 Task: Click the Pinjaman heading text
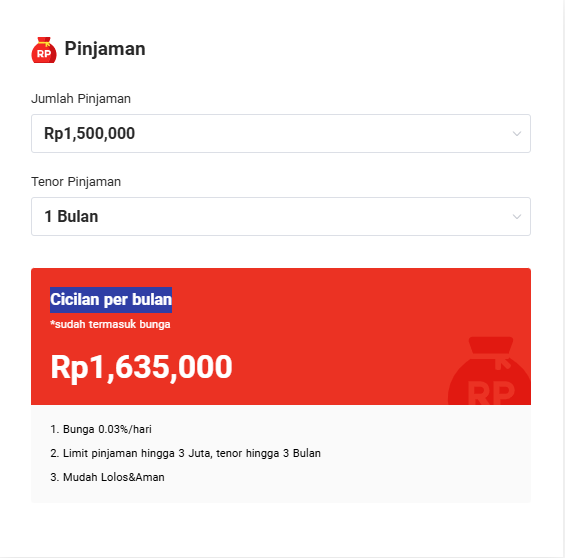105,49
